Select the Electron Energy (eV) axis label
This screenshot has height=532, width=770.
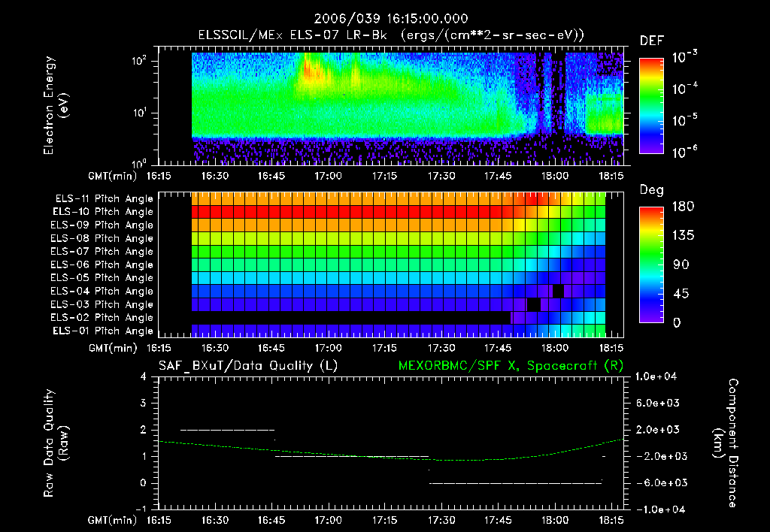click(x=56, y=105)
